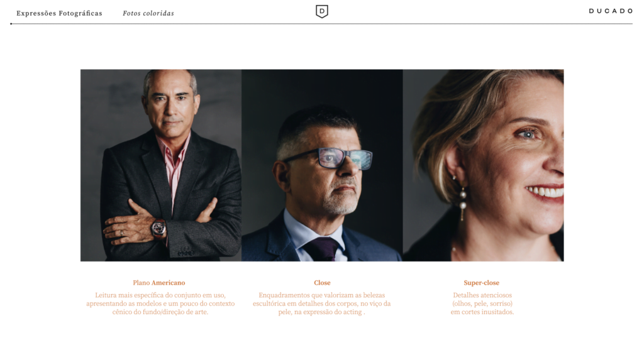Click the Plano Americano description paragraph

[160, 304]
